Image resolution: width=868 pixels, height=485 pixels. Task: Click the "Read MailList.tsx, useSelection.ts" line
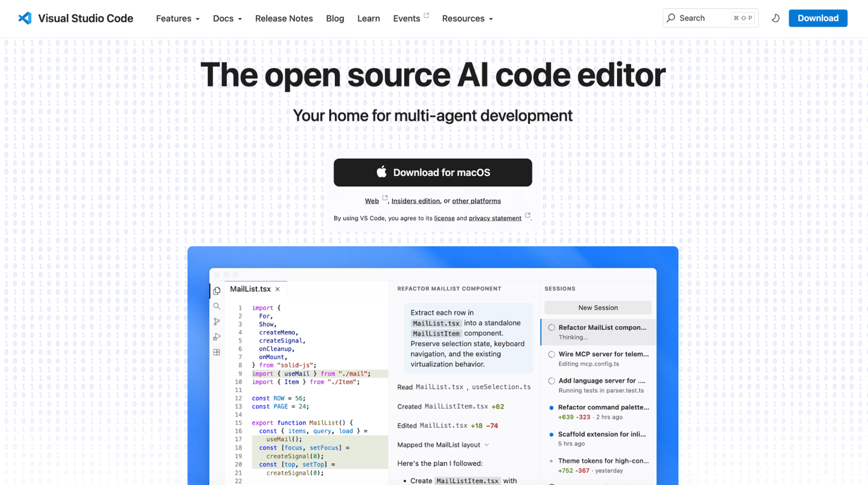point(464,387)
